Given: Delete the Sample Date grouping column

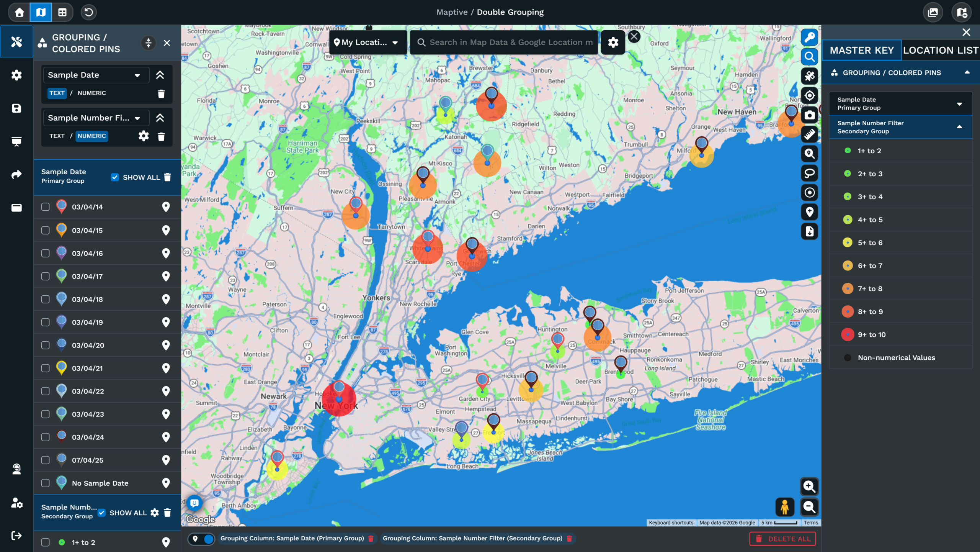Looking at the screenshot, I should (x=161, y=93).
